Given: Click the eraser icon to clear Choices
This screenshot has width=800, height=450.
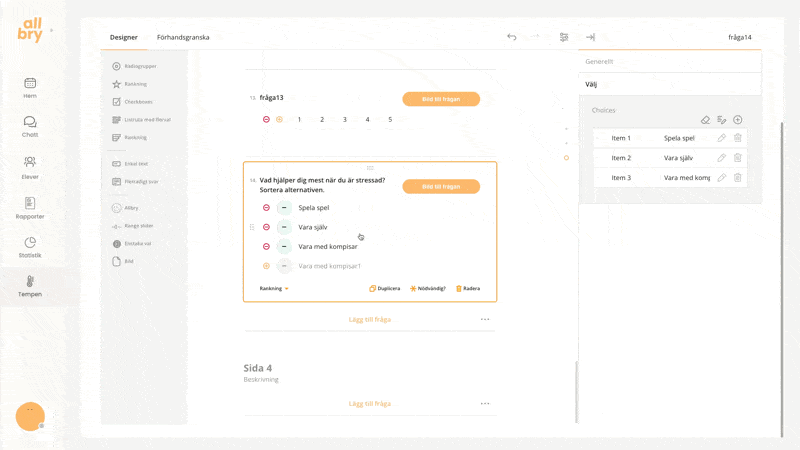Looking at the screenshot, I should coord(705,120).
